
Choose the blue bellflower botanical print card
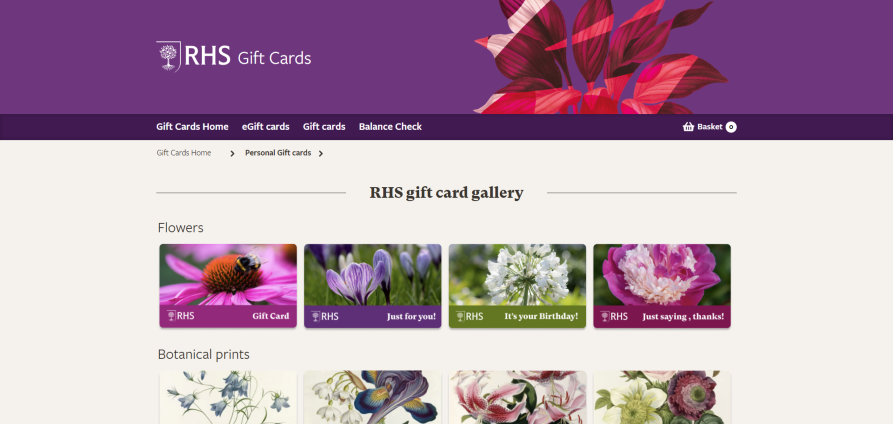[x=228, y=397]
